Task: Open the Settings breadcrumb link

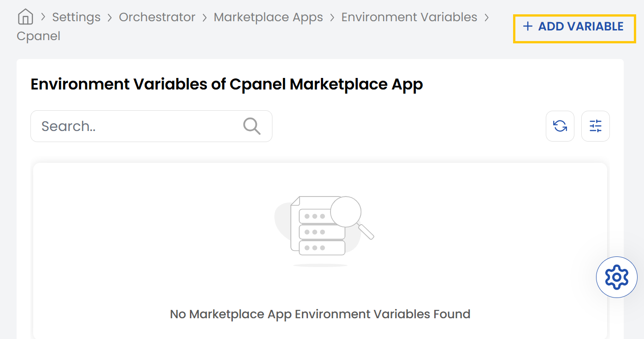Action: [x=76, y=17]
